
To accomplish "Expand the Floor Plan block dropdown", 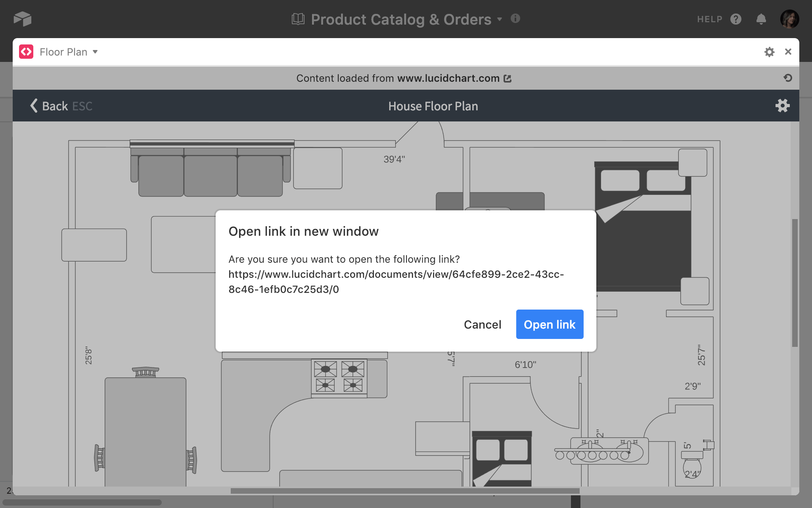I will coord(95,52).
